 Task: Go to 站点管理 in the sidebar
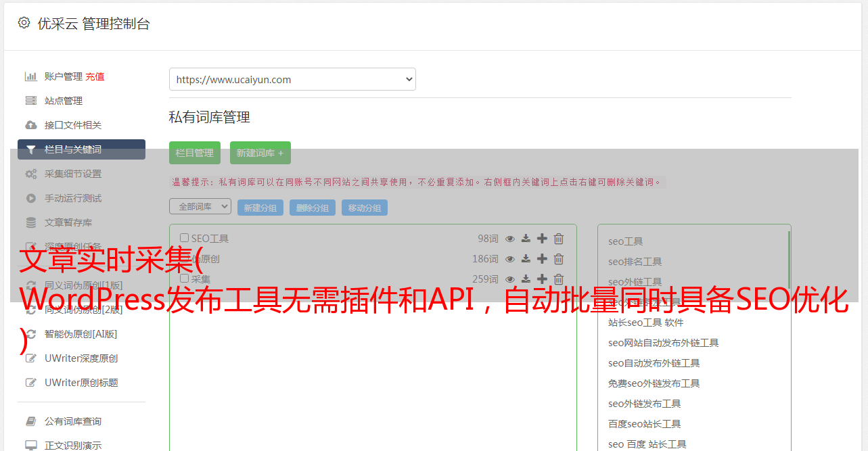click(x=64, y=101)
